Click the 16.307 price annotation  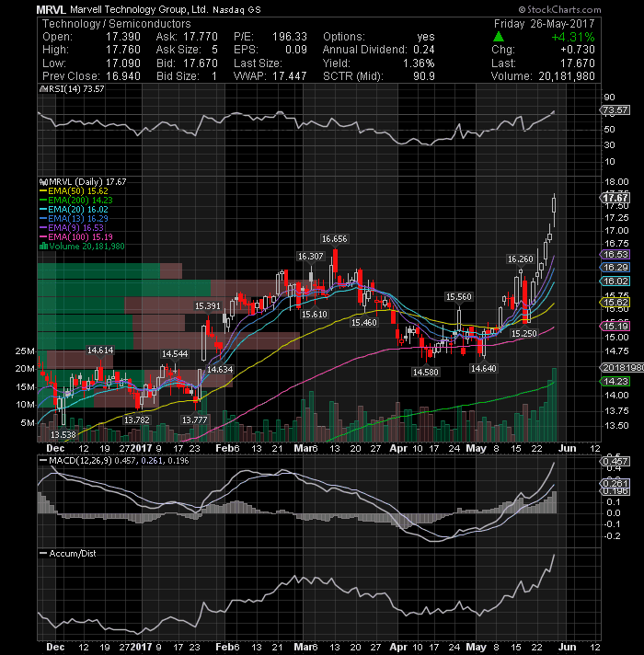tap(310, 257)
